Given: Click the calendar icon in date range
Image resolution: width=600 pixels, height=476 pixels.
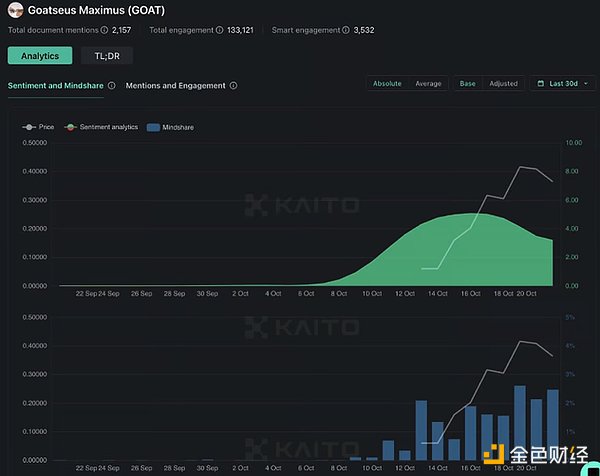Looking at the screenshot, I should click(540, 83).
